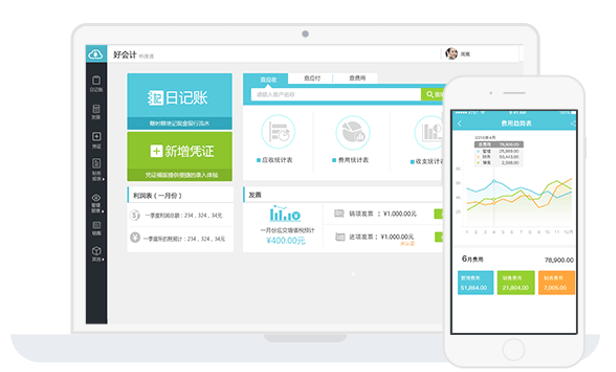Click the green 新增凭证 tile
The height and width of the screenshot is (372, 616).
click(x=180, y=156)
